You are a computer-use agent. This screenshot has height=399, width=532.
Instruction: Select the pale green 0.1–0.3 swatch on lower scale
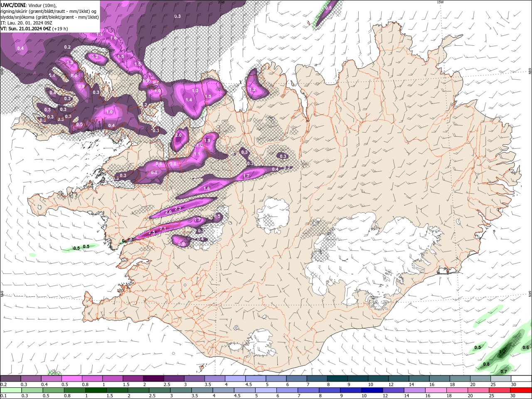click(10, 390)
